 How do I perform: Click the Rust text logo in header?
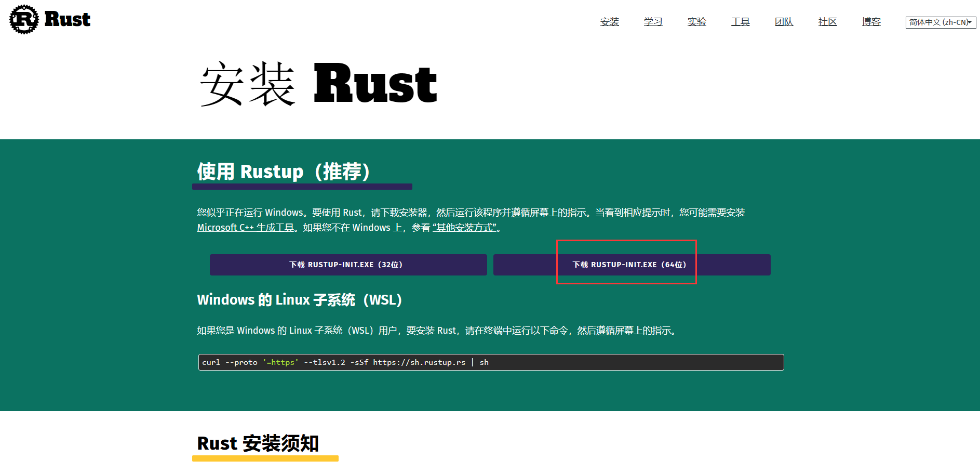pos(68,19)
